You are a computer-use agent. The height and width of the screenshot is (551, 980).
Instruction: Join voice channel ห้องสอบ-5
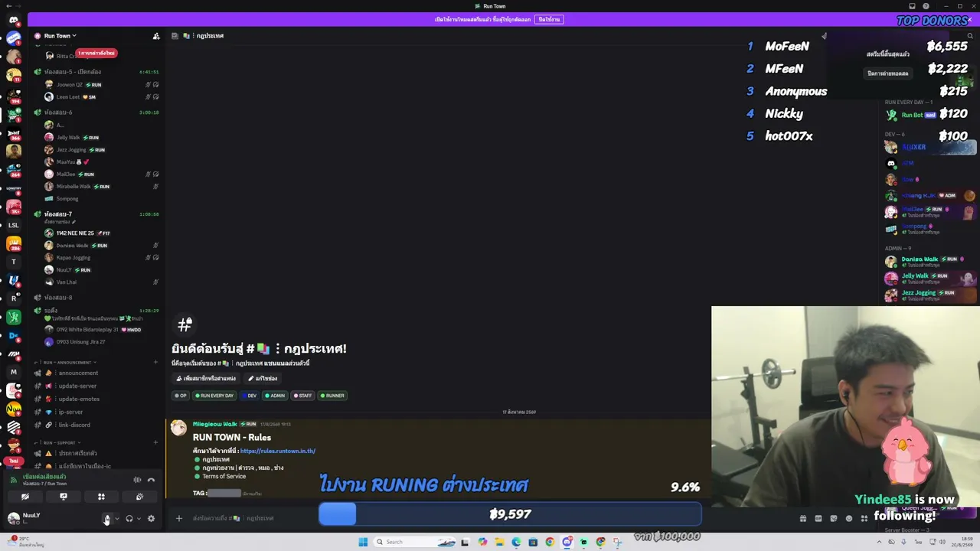96,72
